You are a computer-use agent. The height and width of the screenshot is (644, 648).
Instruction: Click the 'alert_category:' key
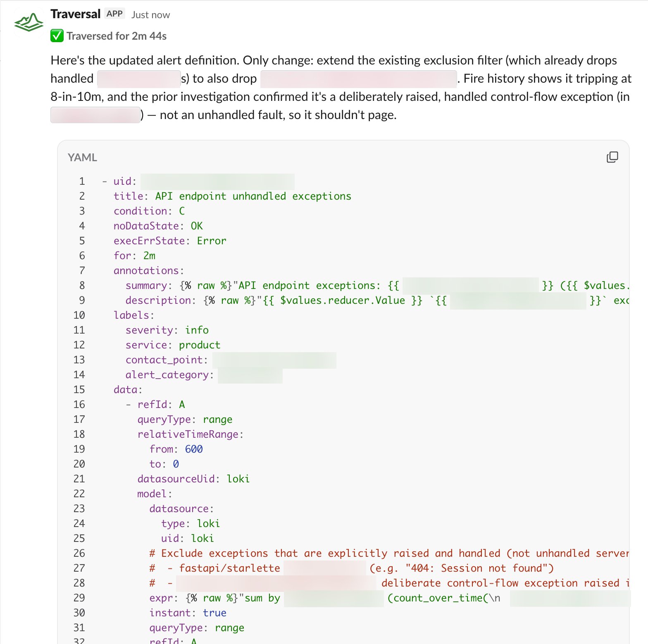coord(169,374)
